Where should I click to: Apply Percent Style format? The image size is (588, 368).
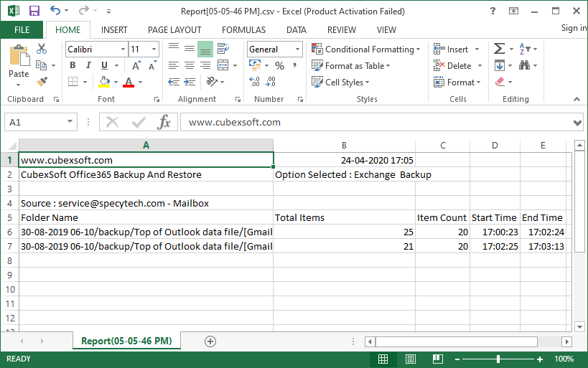(x=279, y=66)
